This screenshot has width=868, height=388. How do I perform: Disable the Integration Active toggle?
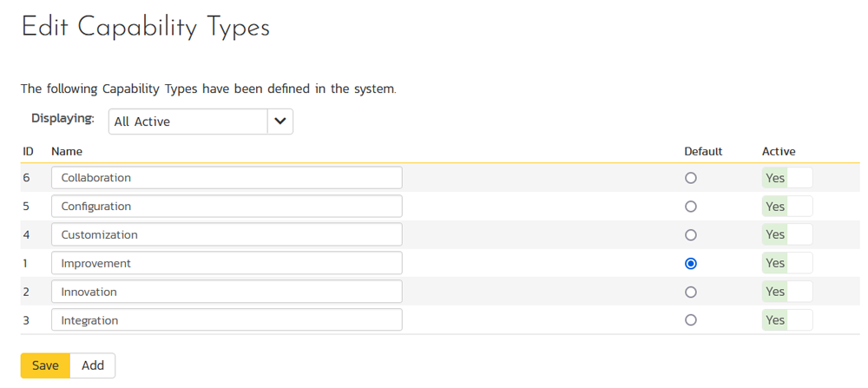pos(787,320)
